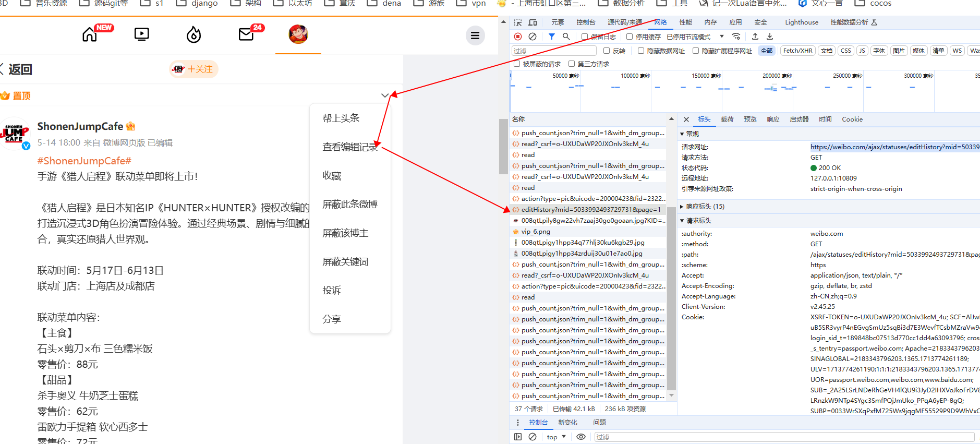Stop recording network log

click(x=518, y=37)
